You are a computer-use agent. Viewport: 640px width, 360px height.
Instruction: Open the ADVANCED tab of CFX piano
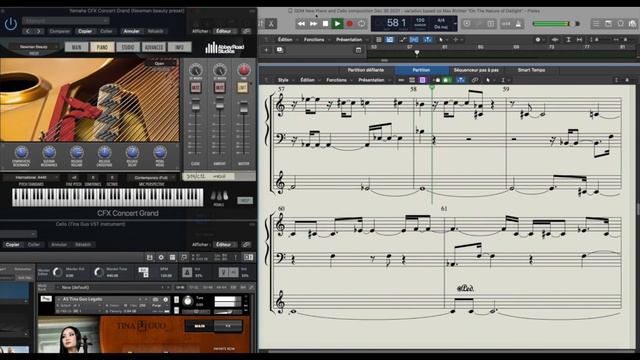(x=153, y=47)
